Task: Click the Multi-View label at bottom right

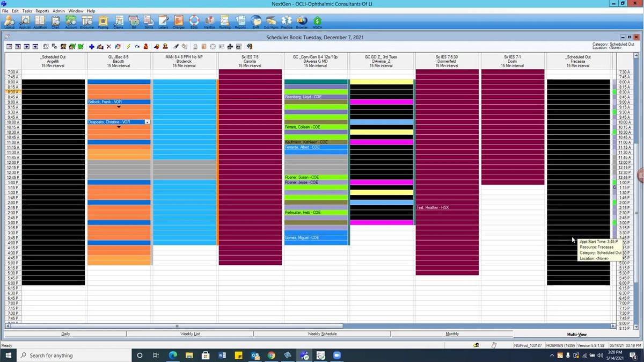Action: point(577,334)
